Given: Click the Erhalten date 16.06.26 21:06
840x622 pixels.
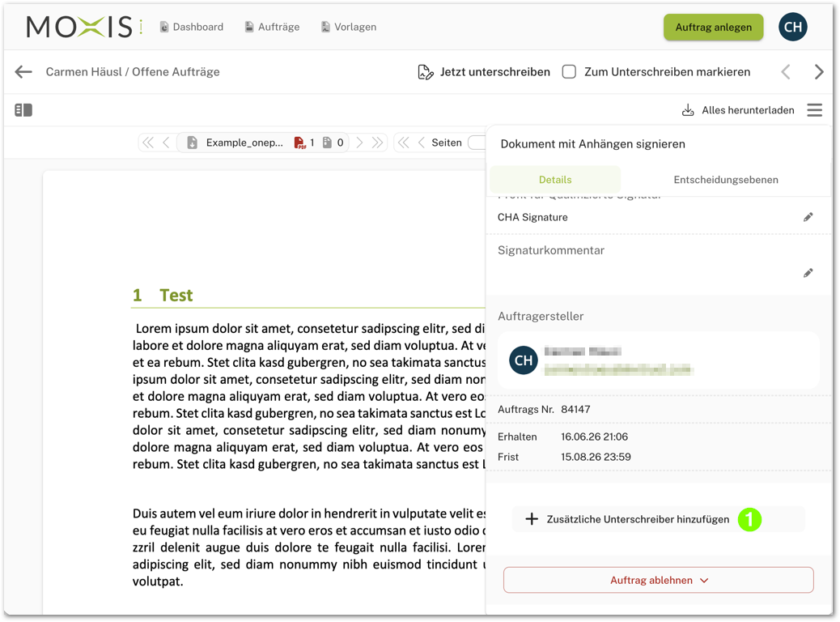Looking at the screenshot, I should [x=594, y=437].
